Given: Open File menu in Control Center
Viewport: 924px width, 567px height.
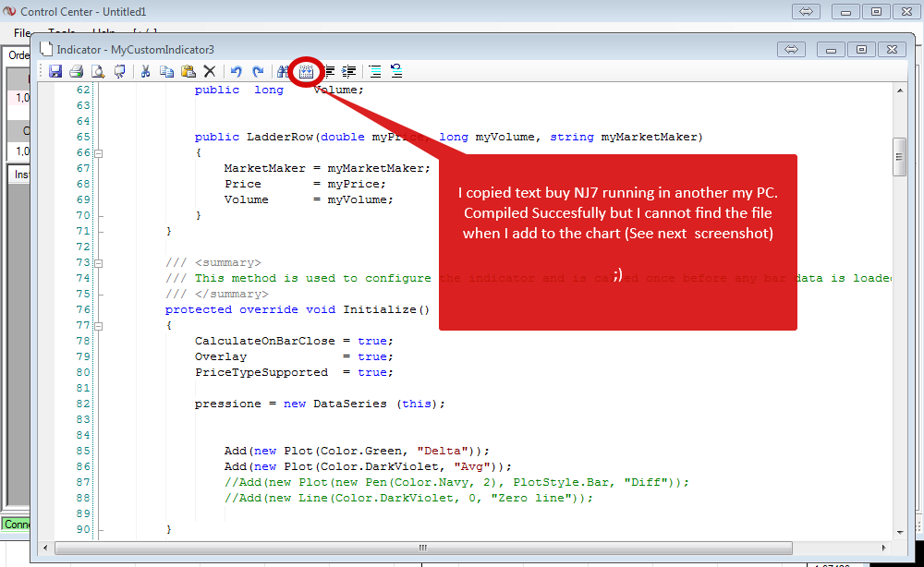Looking at the screenshot, I should [x=21, y=33].
